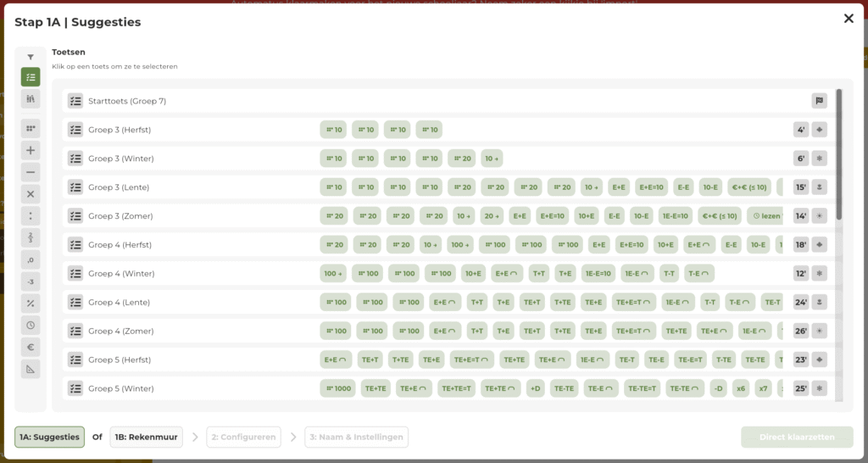Viewport: 868px width, 463px height.
Task: Click the 26' duration badge on Groep 4 (Zomer)
Action: point(800,332)
